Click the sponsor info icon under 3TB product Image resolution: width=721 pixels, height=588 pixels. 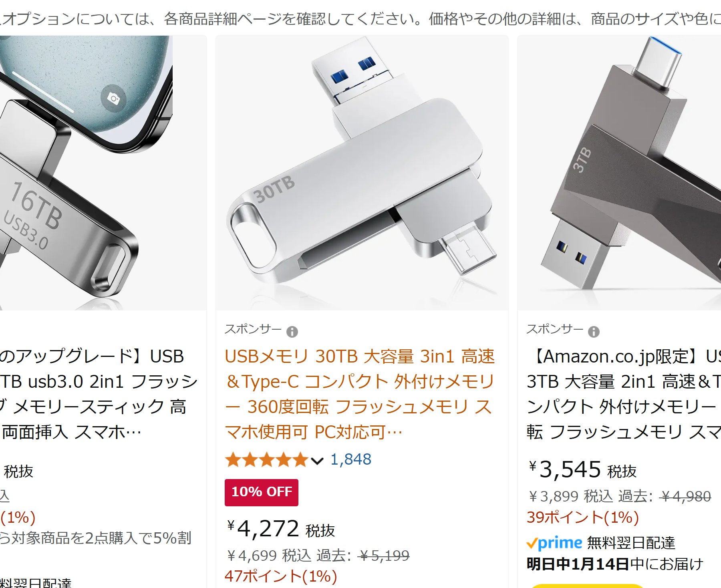point(594,332)
